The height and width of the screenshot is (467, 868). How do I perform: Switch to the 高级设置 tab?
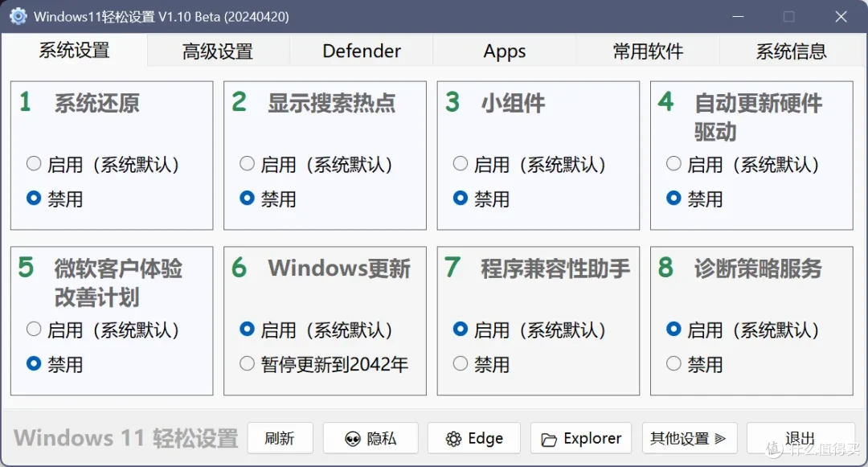[x=218, y=51]
